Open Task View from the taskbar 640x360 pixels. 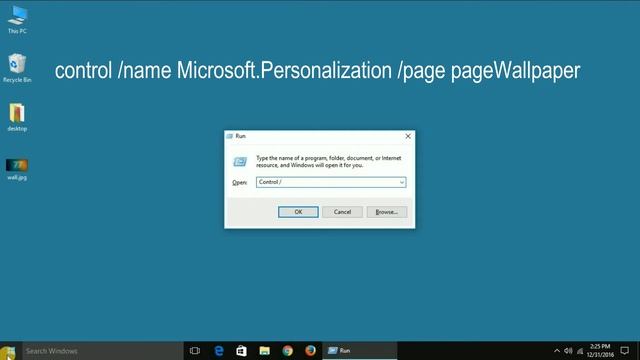click(x=195, y=351)
